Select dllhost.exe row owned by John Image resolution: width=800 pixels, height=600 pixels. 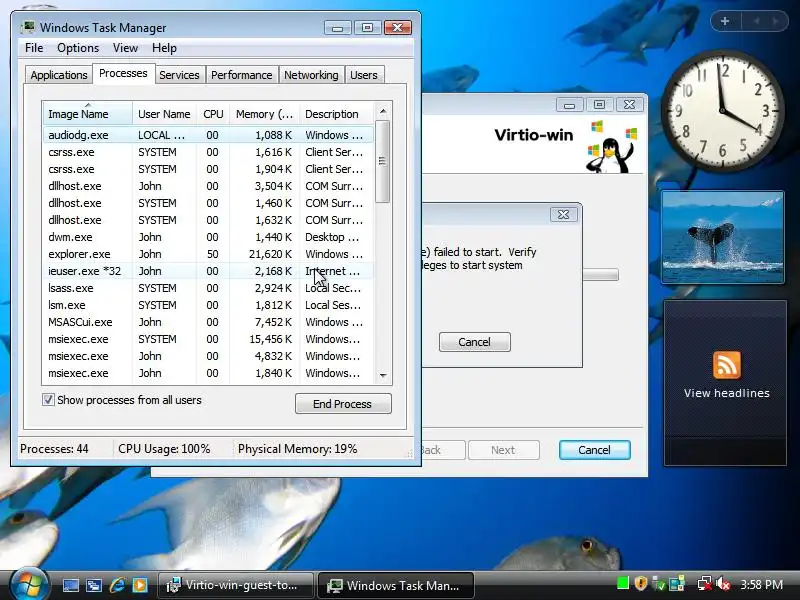[208, 186]
